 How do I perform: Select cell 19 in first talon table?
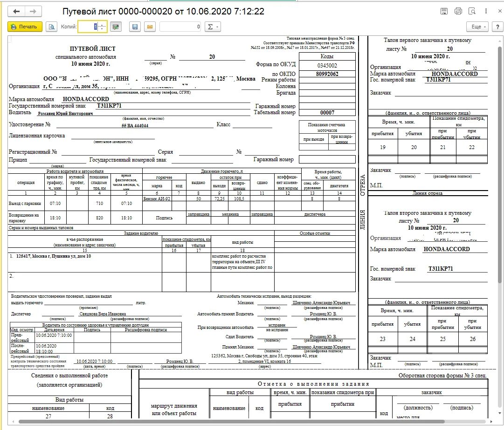[382, 147]
